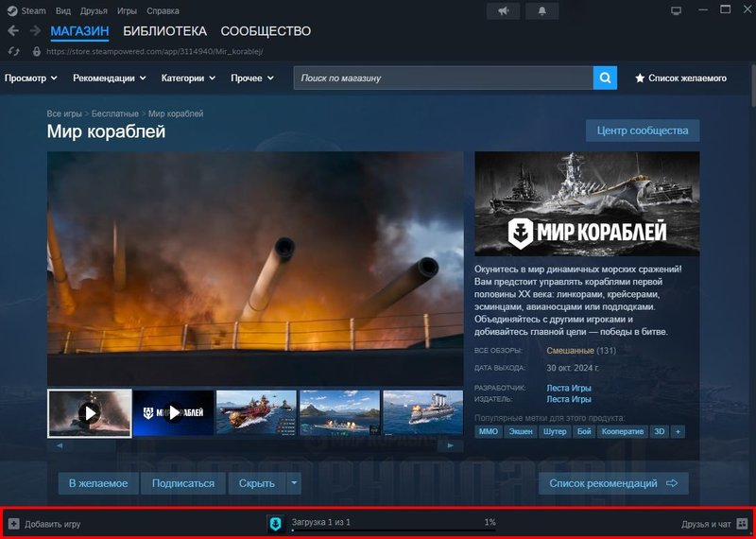Go back with the left arrow
This screenshot has height=539, width=756.
tap(13, 31)
